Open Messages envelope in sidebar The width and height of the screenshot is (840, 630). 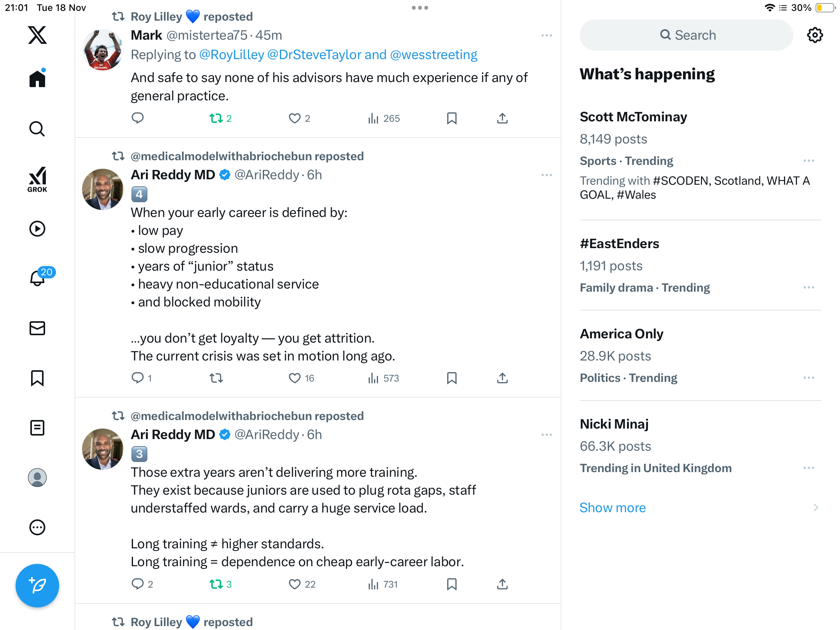tap(37, 328)
